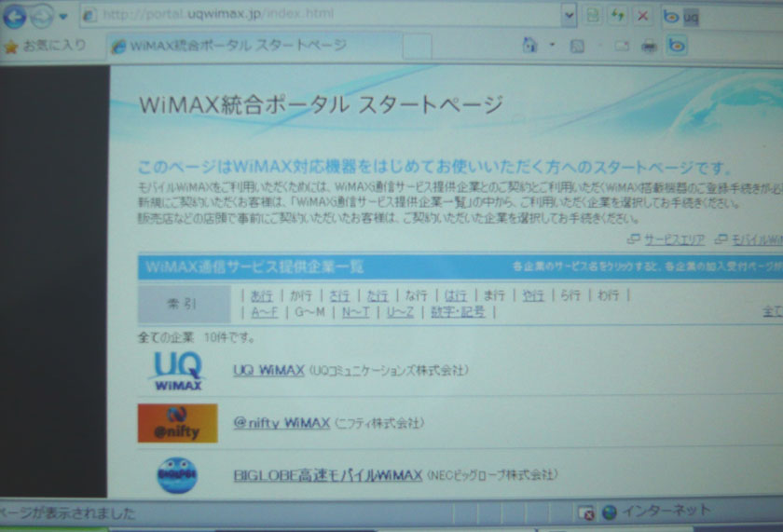The height and width of the screenshot is (532, 783).
Task: Open a new blank tab
Action: point(417,47)
